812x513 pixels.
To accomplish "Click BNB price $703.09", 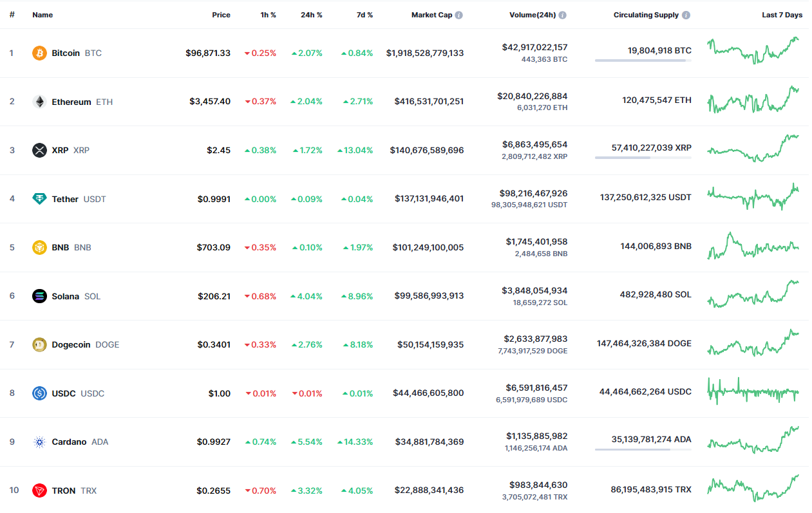I will coord(214,247).
